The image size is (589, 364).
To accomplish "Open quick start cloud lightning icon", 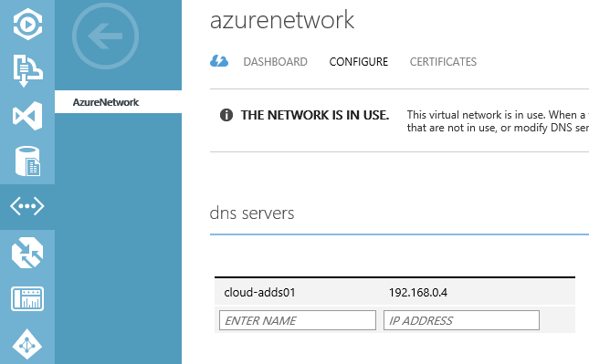I will point(219,61).
